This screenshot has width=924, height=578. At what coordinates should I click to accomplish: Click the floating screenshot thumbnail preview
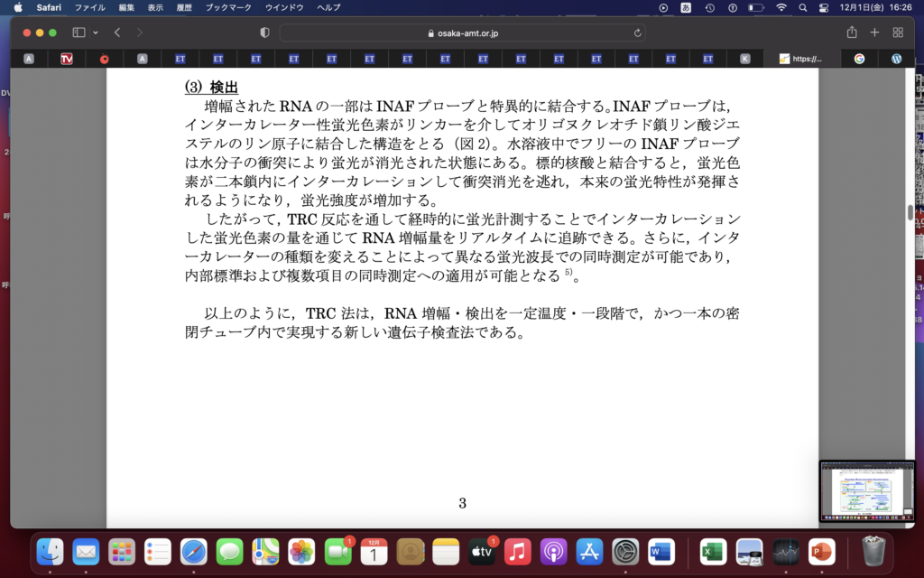click(865, 491)
